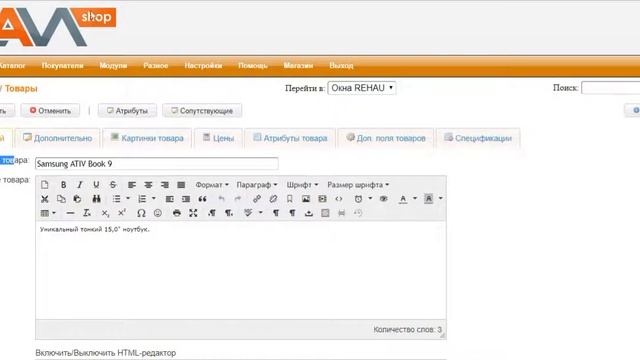Click the Paste icon in editor toolbar

[77, 199]
